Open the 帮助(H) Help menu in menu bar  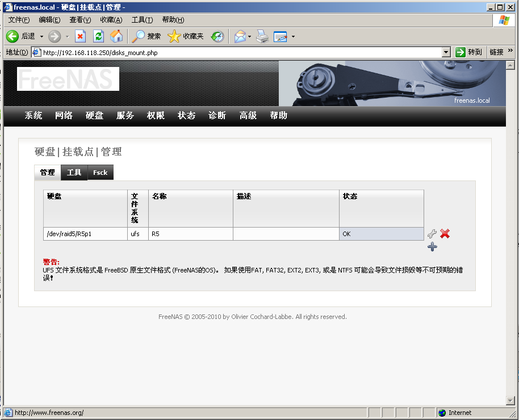tap(173, 20)
